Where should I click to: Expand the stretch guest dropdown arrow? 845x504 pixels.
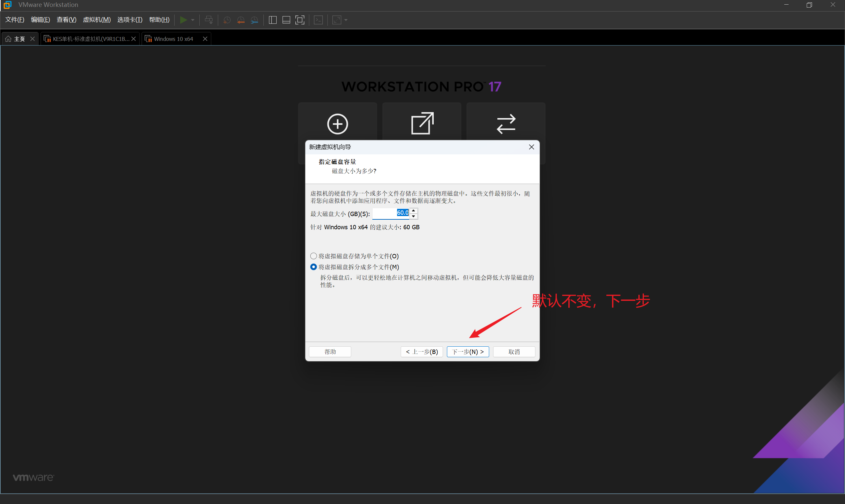(346, 20)
